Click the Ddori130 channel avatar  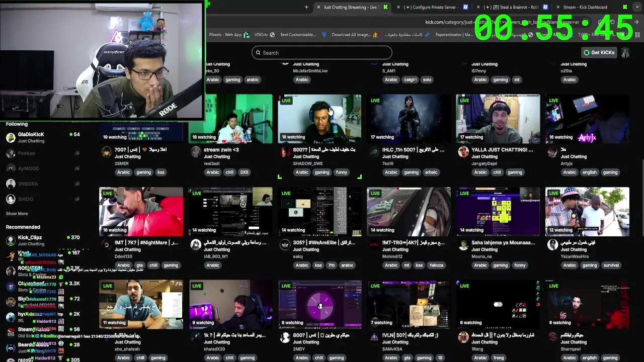(x=106, y=245)
